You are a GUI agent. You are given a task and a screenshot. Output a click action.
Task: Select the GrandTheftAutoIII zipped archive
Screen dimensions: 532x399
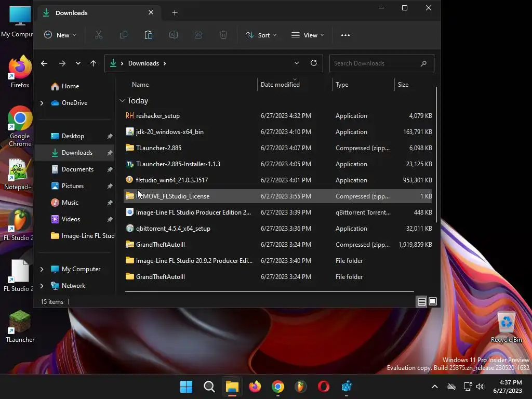point(277,245)
